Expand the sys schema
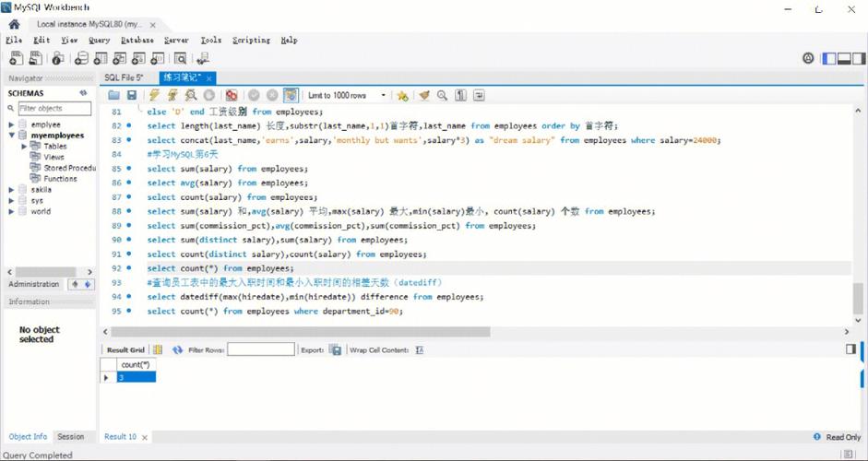Image resolution: width=868 pixels, height=461 pixels. click(12, 200)
